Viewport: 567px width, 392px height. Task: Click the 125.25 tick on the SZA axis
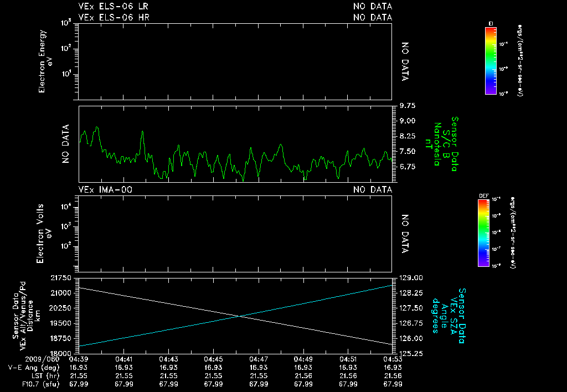click(x=411, y=353)
